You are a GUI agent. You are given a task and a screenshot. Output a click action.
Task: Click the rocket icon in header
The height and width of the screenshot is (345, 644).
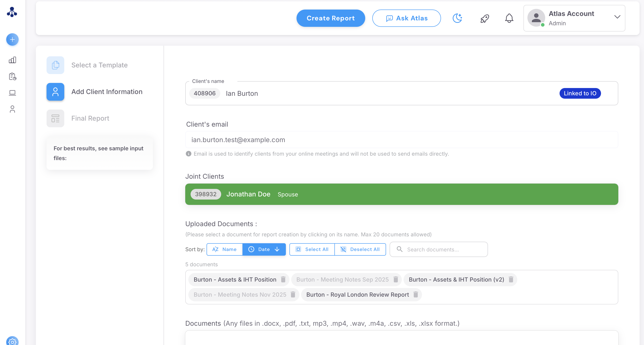[484, 18]
